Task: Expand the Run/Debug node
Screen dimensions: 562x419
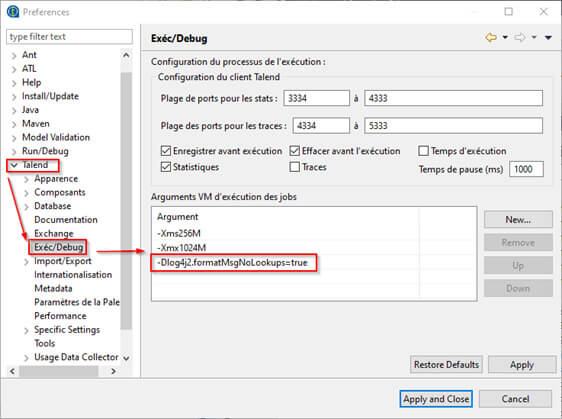Action: (14, 152)
